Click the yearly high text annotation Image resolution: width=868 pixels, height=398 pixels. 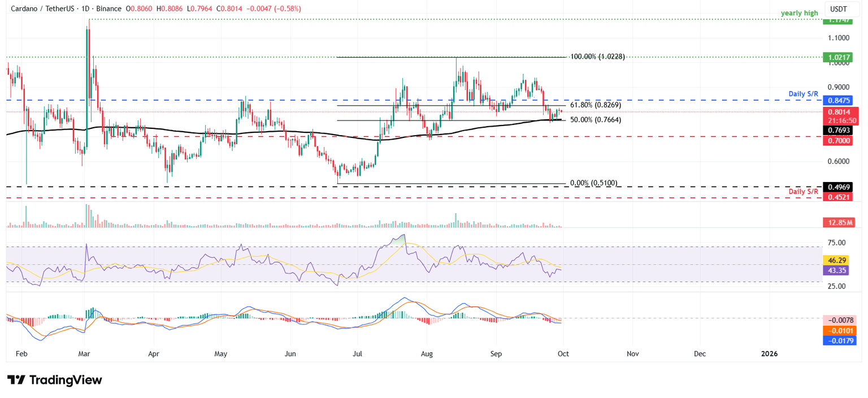798,12
